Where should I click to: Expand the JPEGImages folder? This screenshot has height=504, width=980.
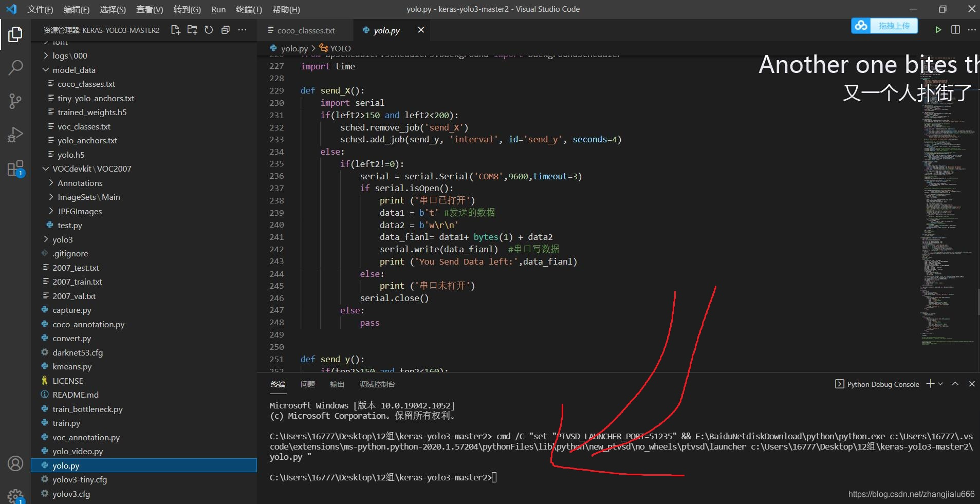[144, 211]
